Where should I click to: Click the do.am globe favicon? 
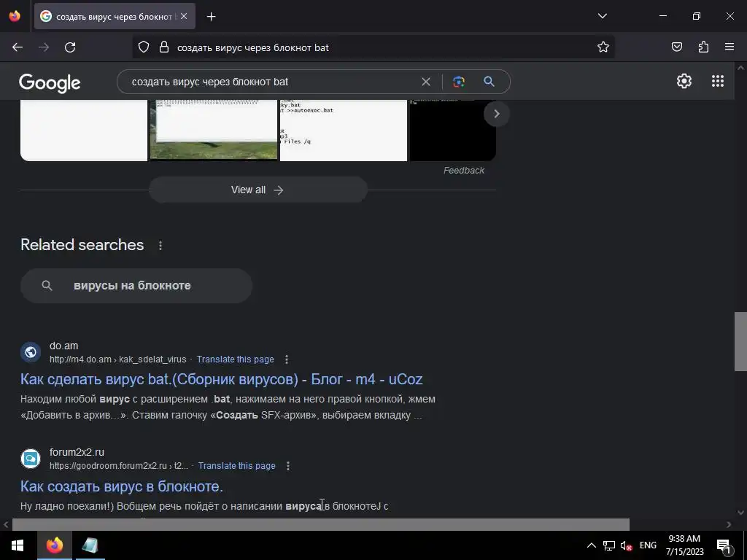click(31, 352)
